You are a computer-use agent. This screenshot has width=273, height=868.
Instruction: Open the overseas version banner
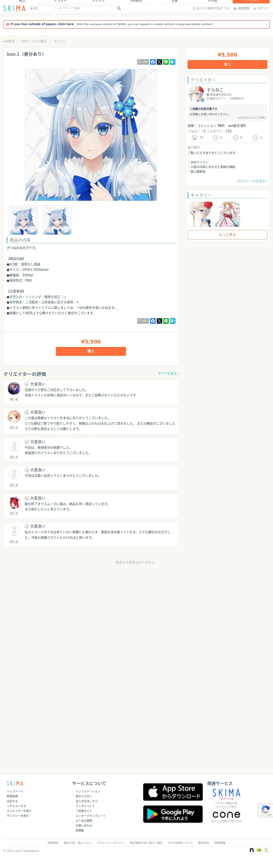coord(136,24)
